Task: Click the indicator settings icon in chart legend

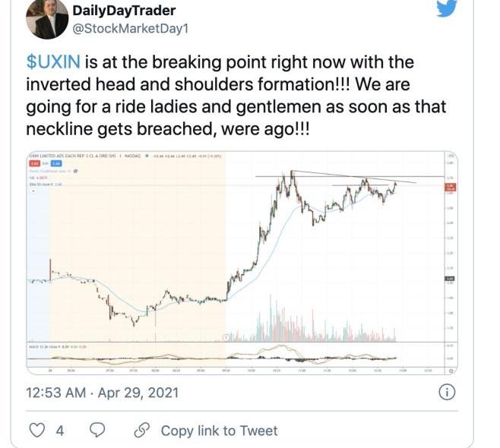Action: pos(76,171)
